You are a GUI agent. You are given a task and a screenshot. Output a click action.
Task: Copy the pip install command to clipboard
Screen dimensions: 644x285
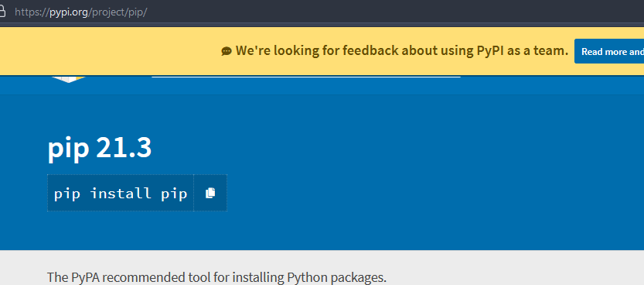[210, 193]
